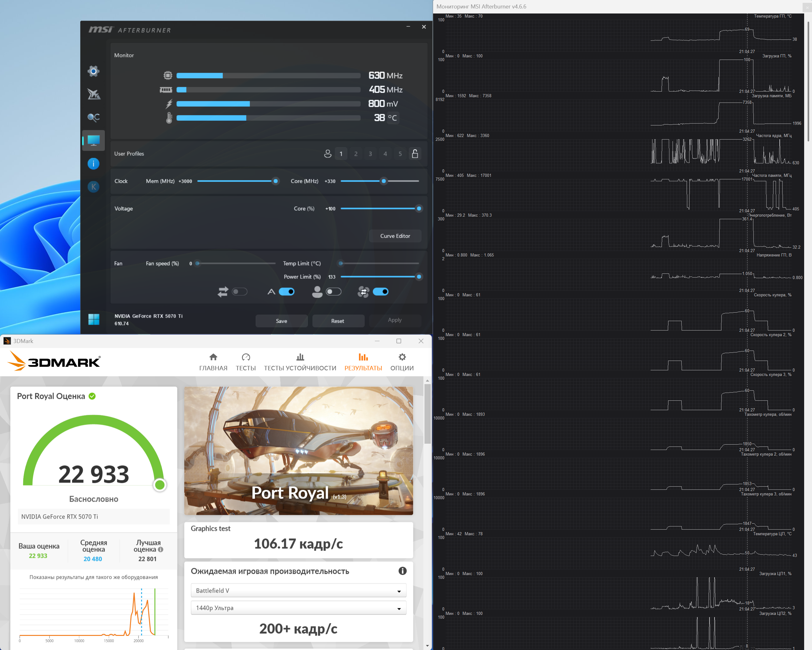Toggle the user-defined fan control switch
812x650 pixels.
coord(334,292)
